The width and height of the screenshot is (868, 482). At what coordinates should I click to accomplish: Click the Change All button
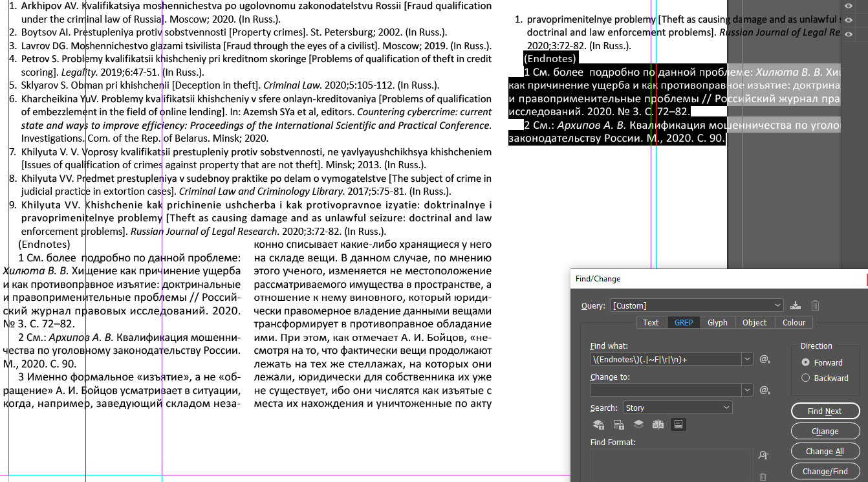[x=825, y=451]
